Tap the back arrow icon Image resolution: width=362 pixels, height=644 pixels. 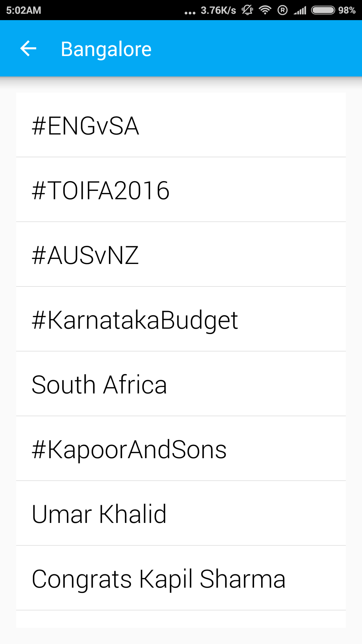pyautogui.click(x=28, y=49)
